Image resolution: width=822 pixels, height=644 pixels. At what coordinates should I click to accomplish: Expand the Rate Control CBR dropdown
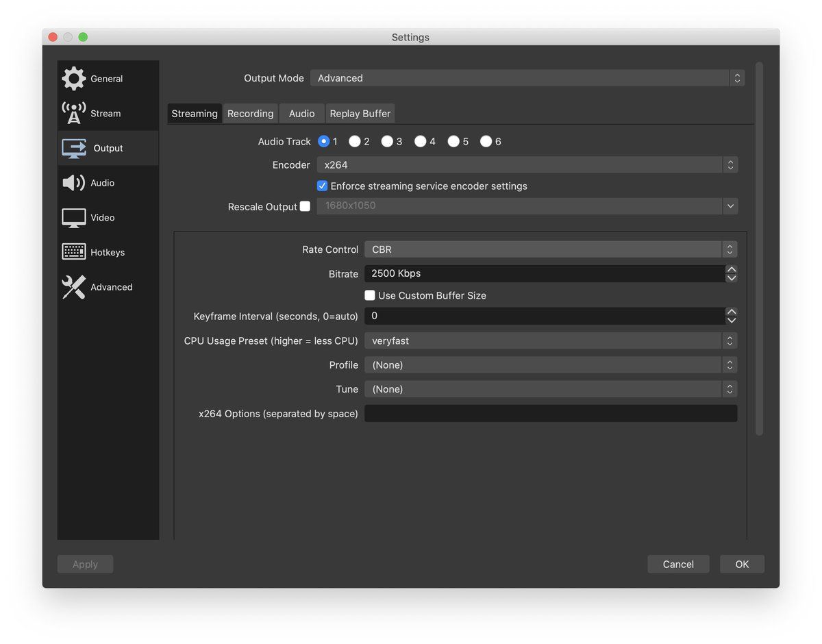tap(550, 249)
